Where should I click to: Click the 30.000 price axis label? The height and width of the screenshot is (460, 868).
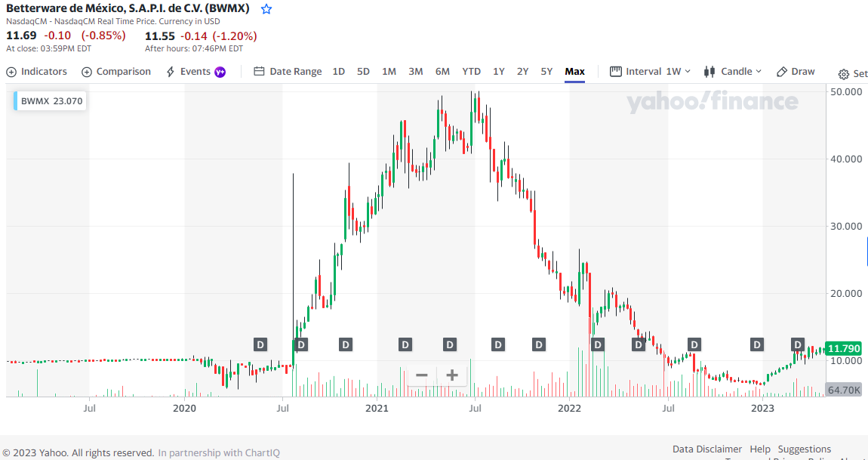point(846,226)
